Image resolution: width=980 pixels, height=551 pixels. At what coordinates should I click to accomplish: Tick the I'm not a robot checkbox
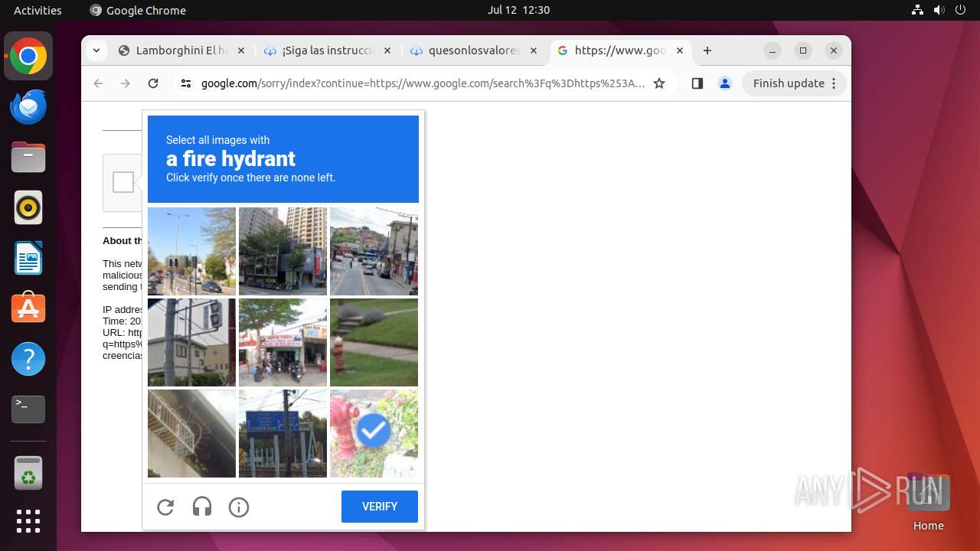click(123, 182)
